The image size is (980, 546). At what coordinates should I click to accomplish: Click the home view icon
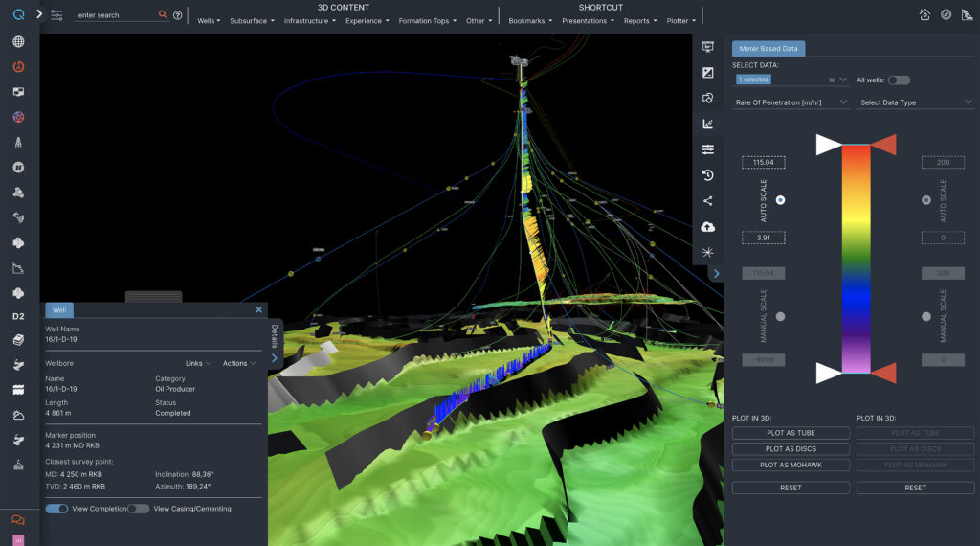pyautogui.click(x=924, y=14)
